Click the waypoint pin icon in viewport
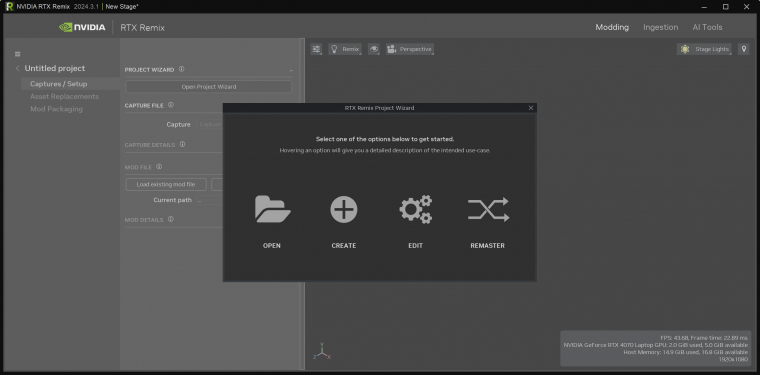Viewport: 760px width, 375px height. pos(744,49)
